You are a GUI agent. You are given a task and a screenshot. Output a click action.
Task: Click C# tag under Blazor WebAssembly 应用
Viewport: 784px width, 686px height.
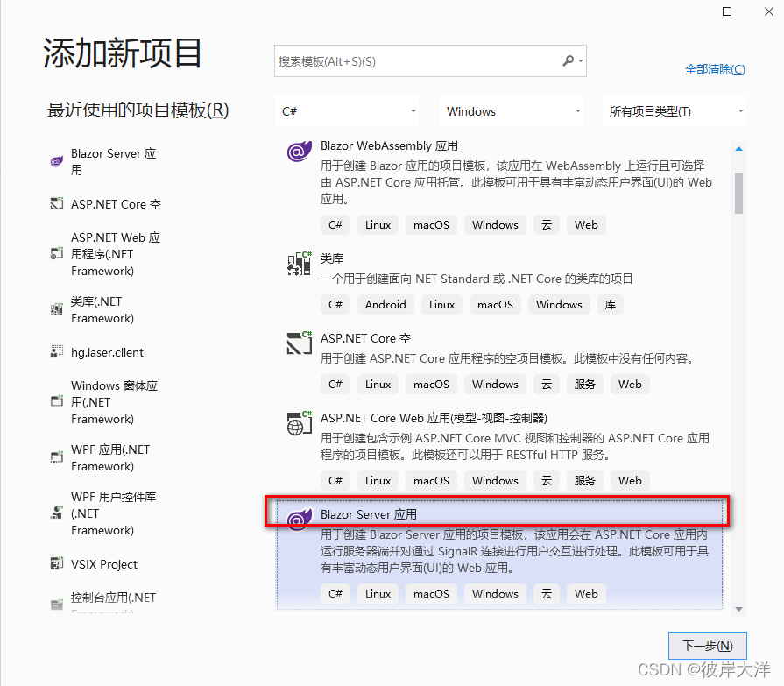pyautogui.click(x=335, y=224)
